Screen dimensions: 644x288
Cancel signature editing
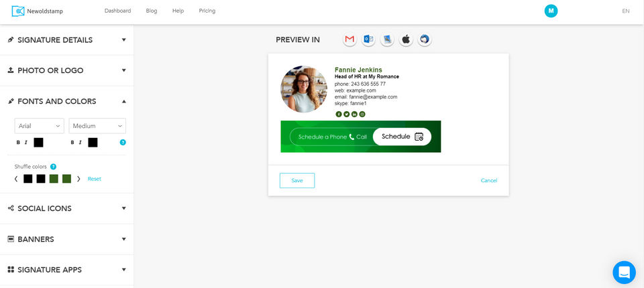[489, 181]
